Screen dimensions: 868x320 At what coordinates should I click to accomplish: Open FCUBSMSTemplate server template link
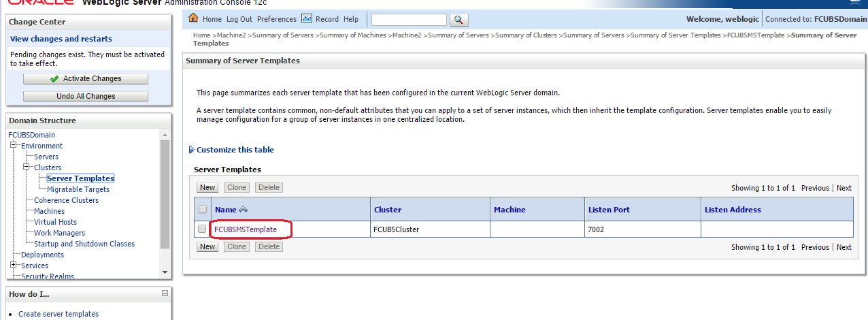(x=246, y=229)
